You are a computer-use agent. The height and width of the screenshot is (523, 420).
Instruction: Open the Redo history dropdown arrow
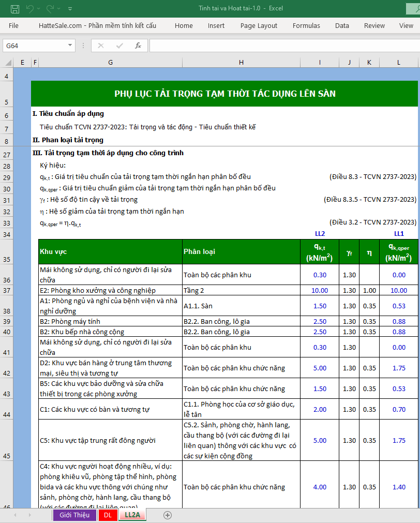click(x=59, y=9)
